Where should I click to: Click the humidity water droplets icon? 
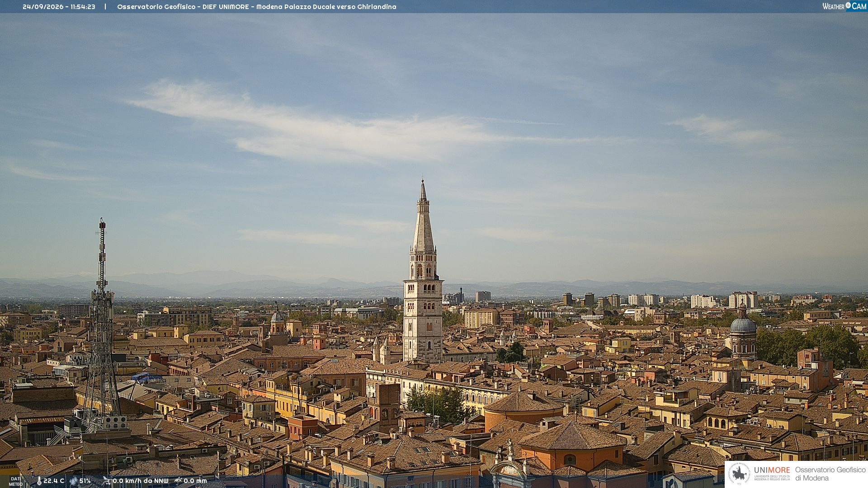74,481
